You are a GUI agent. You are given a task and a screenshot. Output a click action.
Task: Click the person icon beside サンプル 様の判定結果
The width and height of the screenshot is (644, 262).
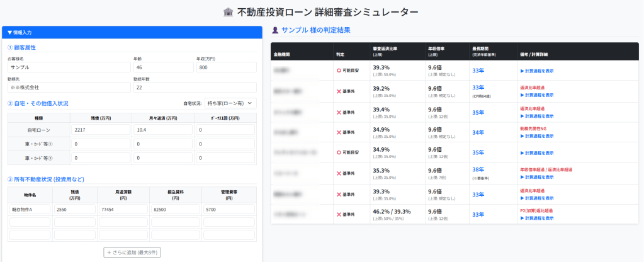(275, 30)
